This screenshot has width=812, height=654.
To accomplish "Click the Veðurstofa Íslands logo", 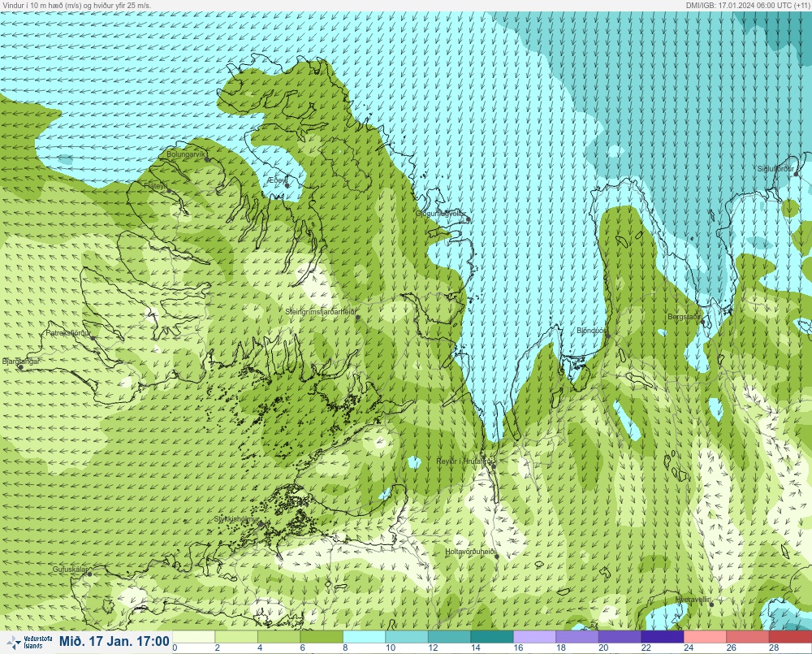I will tap(28, 642).
